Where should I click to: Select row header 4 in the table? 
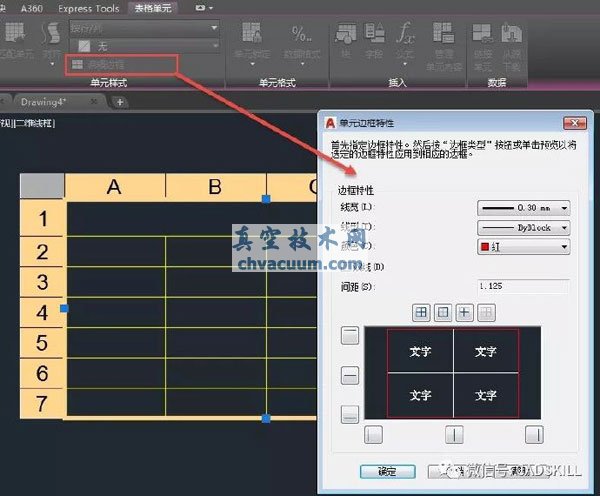[42, 313]
